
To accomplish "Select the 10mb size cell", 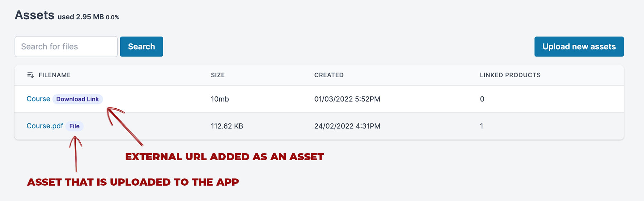I will pyautogui.click(x=220, y=99).
